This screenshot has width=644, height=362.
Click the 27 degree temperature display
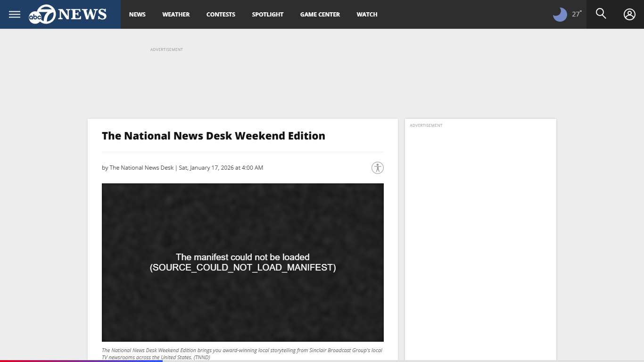(x=576, y=14)
